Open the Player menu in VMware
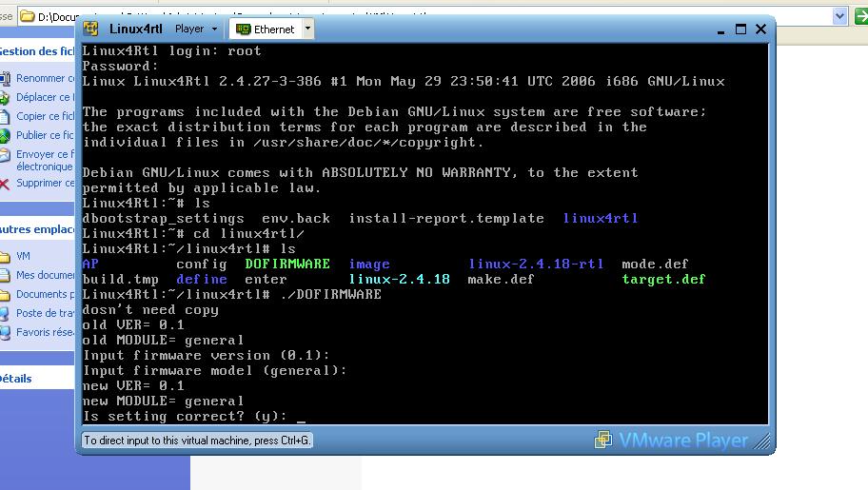The image size is (868, 490). pos(195,29)
